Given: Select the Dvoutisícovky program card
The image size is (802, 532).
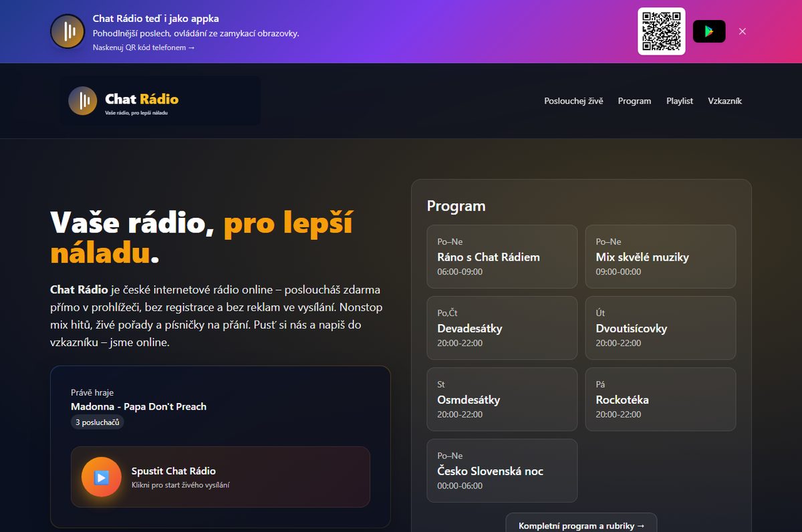Looking at the screenshot, I should pyautogui.click(x=660, y=328).
